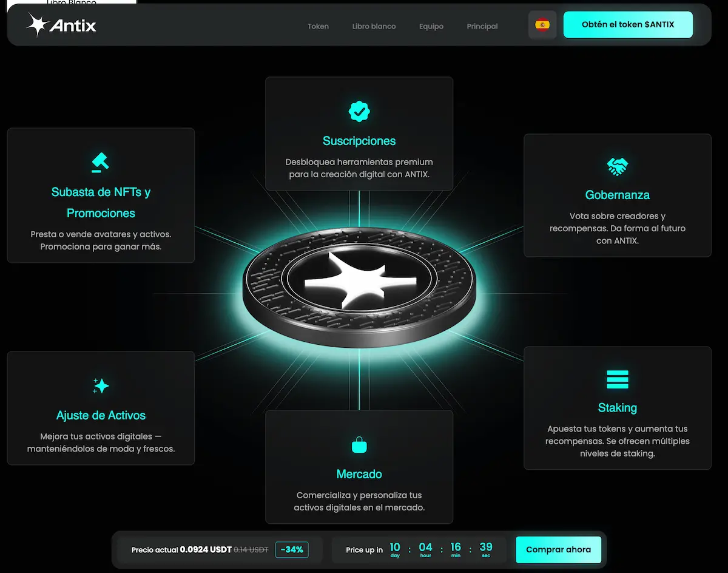Open the Libro blanco menu item
Screen dimensions: 728x573
tap(374, 26)
